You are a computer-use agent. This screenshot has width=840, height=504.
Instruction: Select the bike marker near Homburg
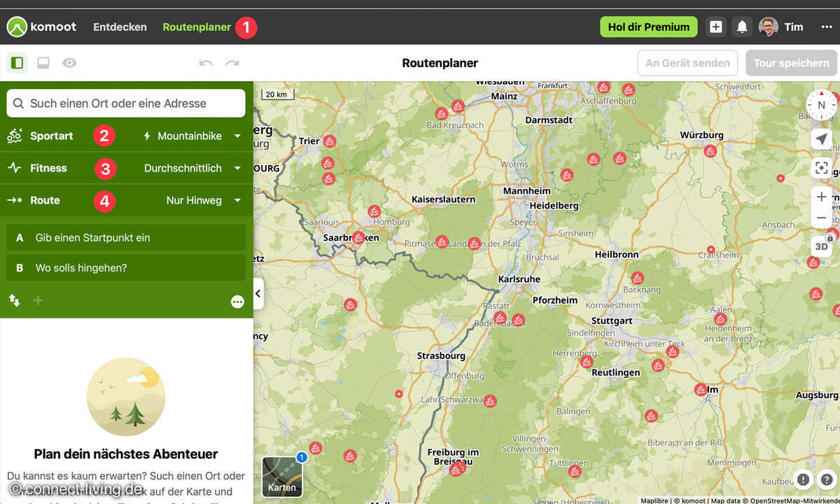[x=374, y=211]
